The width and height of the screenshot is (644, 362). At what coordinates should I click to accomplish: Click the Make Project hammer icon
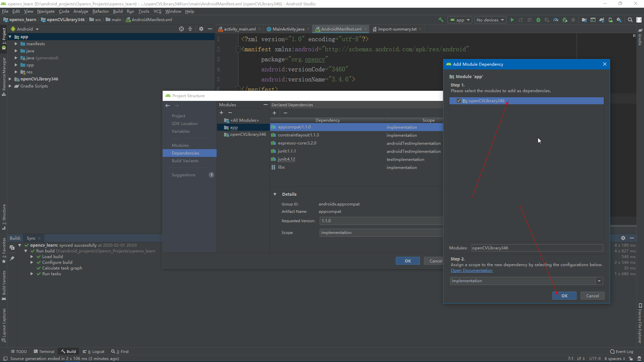point(441,20)
